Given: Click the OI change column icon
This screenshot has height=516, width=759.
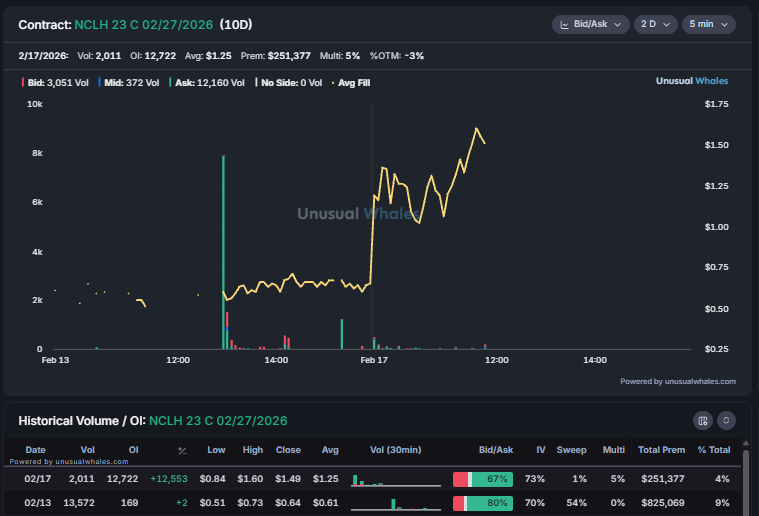Looking at the screenshot, I should pyautogui.click(x=181, y=450).
